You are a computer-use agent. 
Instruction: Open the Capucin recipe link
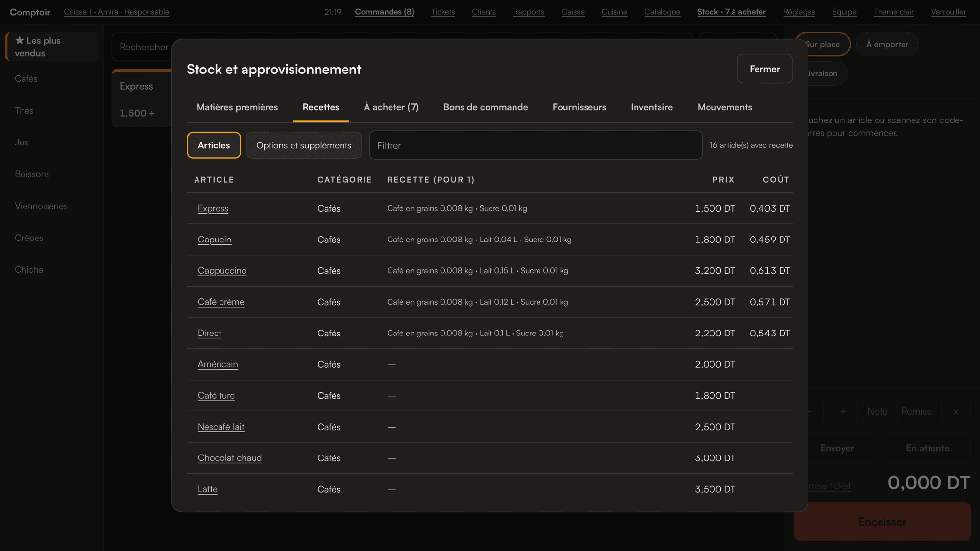[x=215, y=240]
